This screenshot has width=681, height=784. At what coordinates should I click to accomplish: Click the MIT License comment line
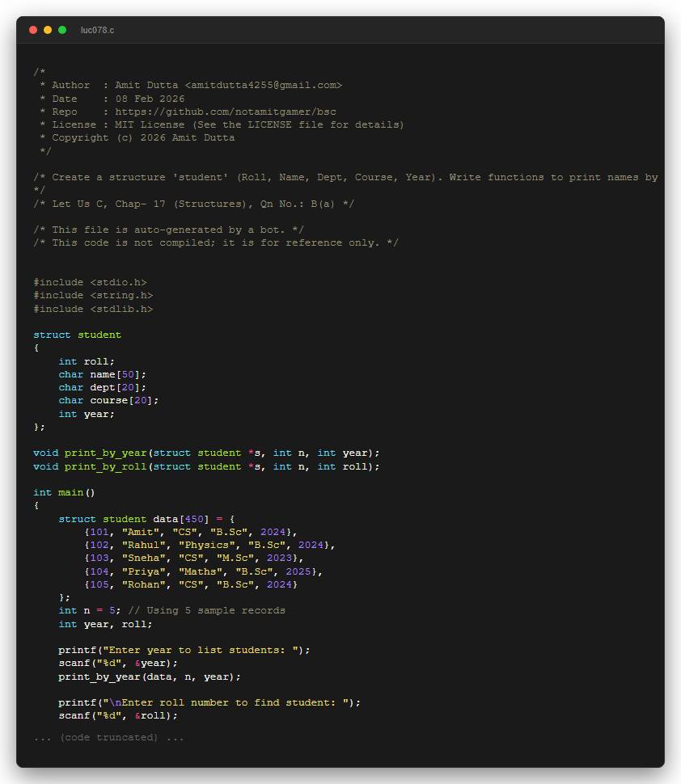222,124
